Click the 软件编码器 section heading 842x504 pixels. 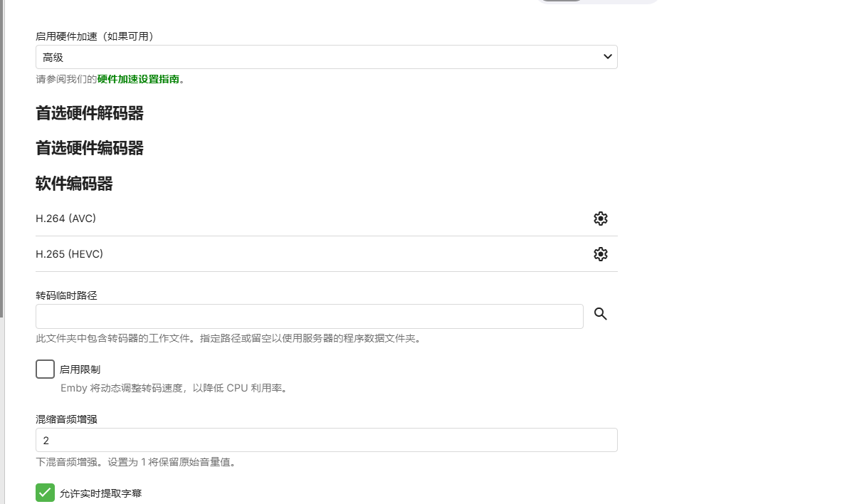(x=74, y=184)
